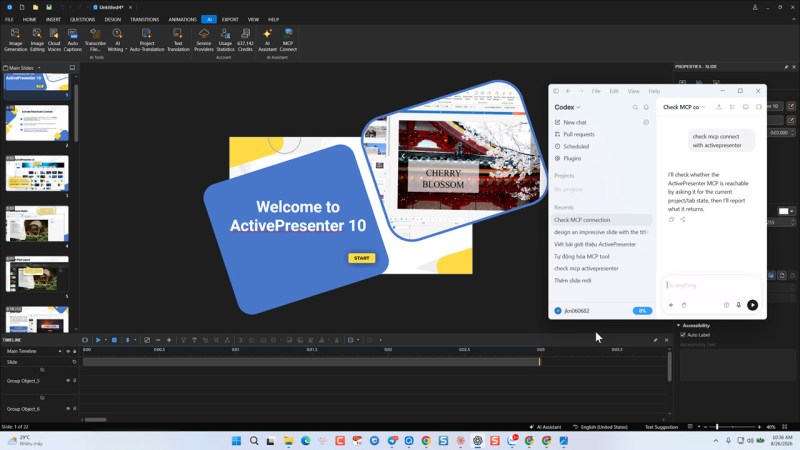This screenshot has width=800, height=450.
Task: Click the share icon in Codex chat header
Action: [719, 107]
